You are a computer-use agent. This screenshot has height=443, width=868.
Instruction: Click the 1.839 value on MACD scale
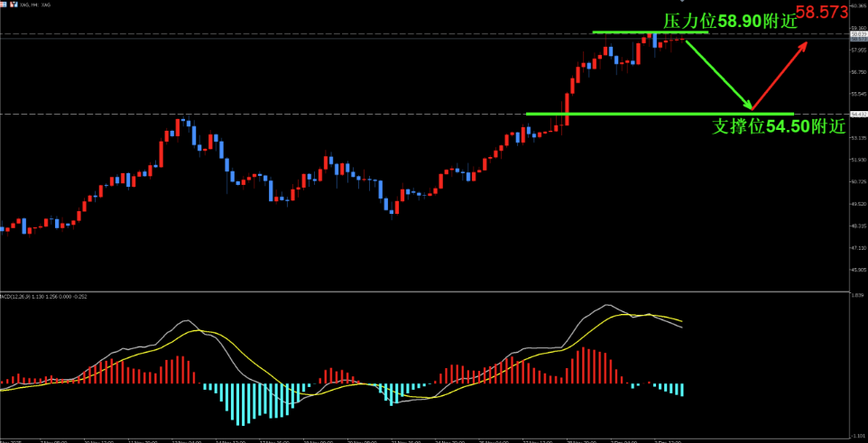[857, 296]
